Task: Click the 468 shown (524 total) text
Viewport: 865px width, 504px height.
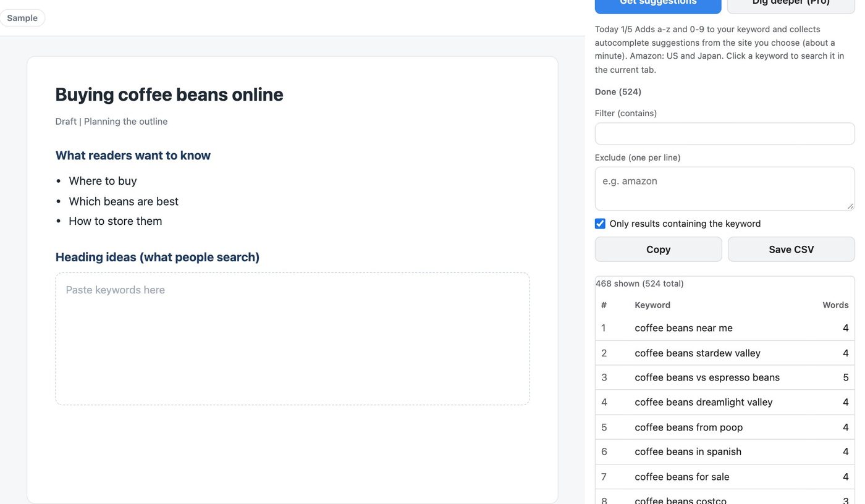Action: (x=639, y=284)
